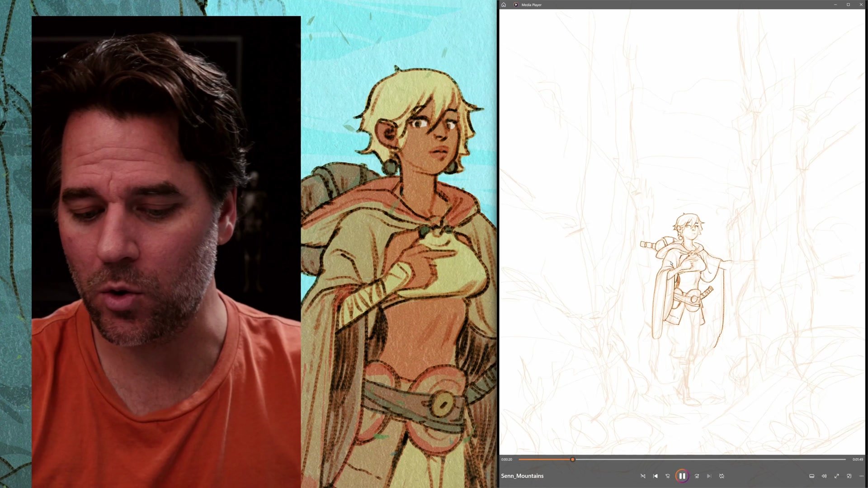Skip forward 30 seconds
Image resolution: width=868 pixels, height=488 pixels.
click(x=697, y=476)
